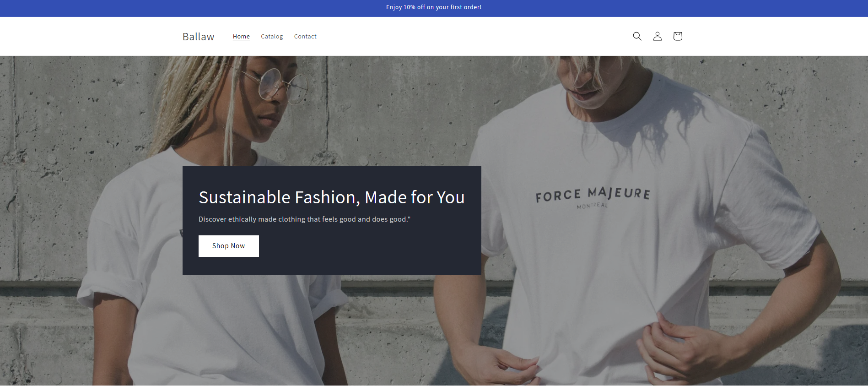Click the Sustainable Fashion headline
This screenshot has width=868, height=386.
point(332,197)
